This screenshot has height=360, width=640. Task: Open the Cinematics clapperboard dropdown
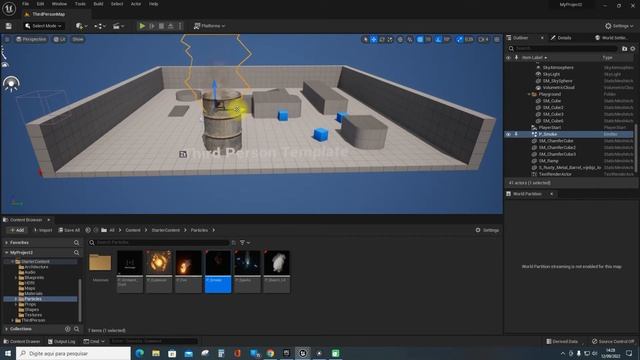pos(118,26)
